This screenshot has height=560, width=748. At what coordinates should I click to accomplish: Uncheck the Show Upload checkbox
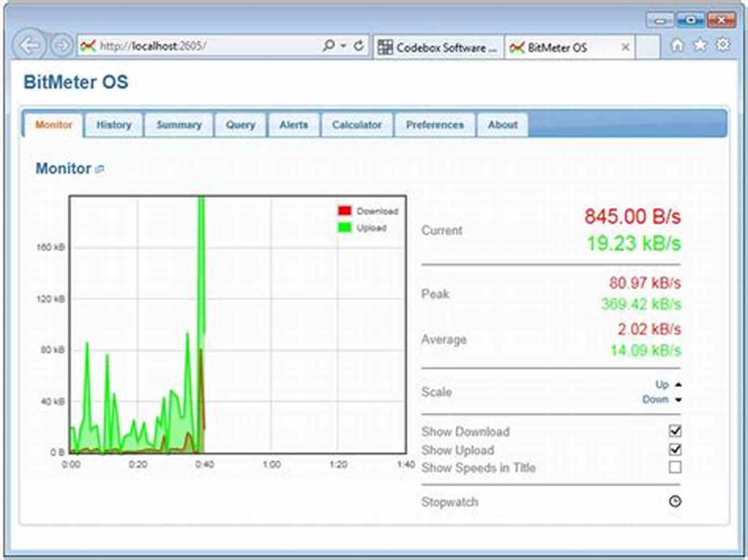pyautogui.click(x=675, y=449)
